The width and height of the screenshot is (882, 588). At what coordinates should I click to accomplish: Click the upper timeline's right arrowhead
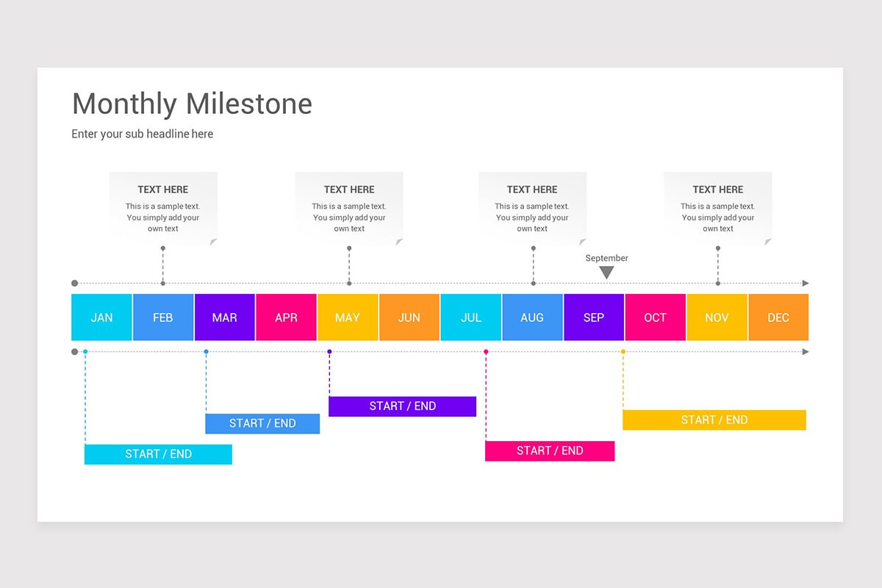point(806,283)
